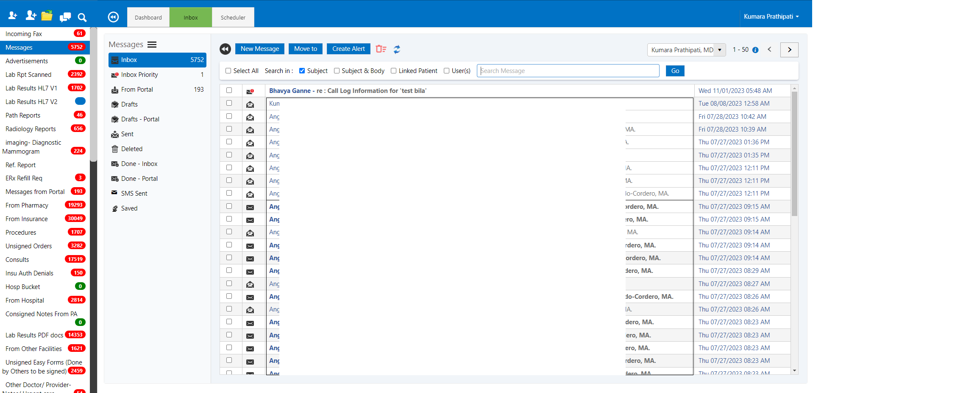Open the Kumara Prathipati user menu
The image size is (980, 393).
tap(771, 17)
